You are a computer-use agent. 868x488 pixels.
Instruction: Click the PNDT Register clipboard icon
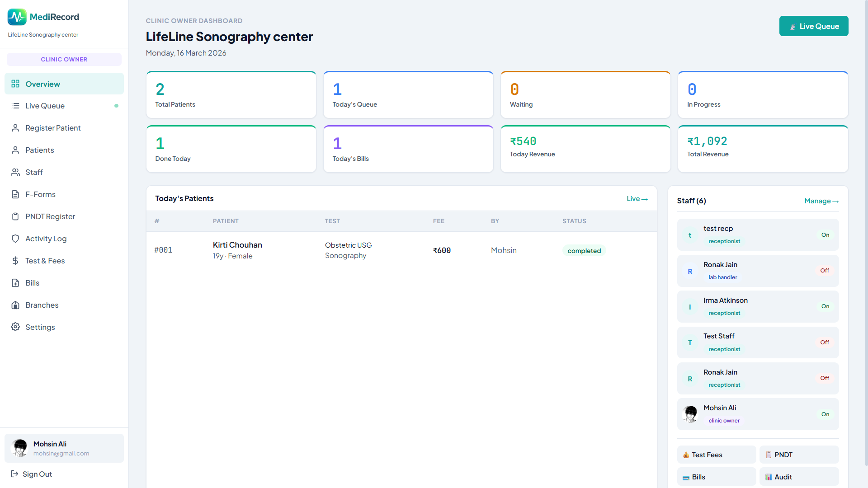click(15, 216)
